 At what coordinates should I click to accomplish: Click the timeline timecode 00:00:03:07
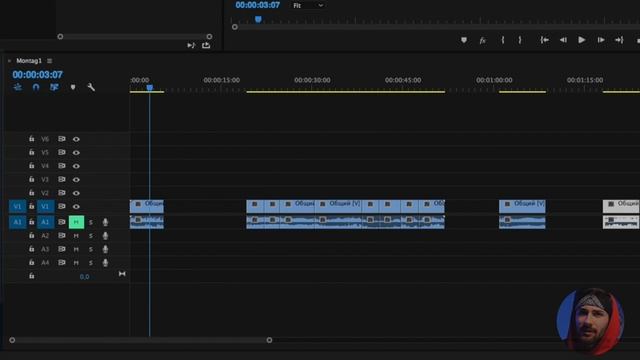[x=38, y=75]
